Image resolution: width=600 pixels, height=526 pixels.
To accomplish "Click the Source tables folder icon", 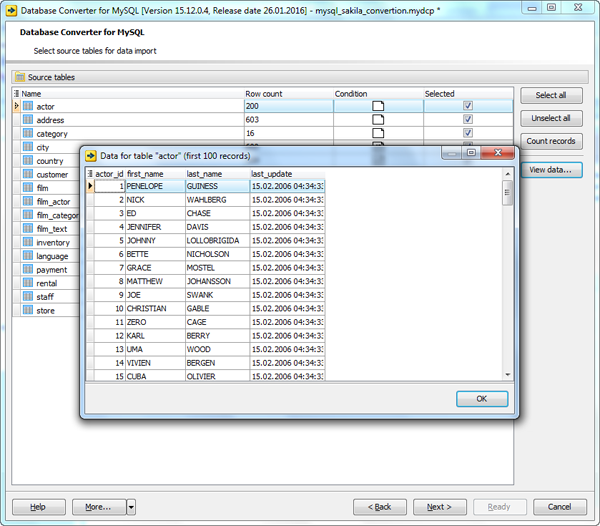I will click(20, 77).
